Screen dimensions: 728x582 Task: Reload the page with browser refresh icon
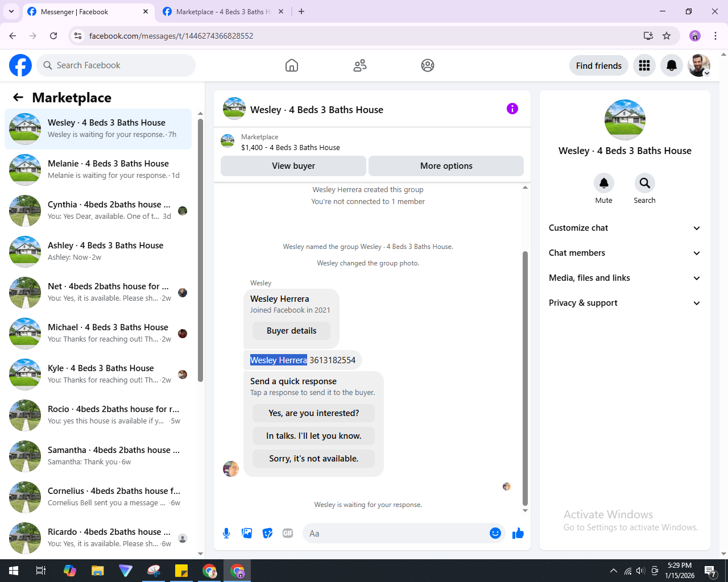tap(53, 36)
